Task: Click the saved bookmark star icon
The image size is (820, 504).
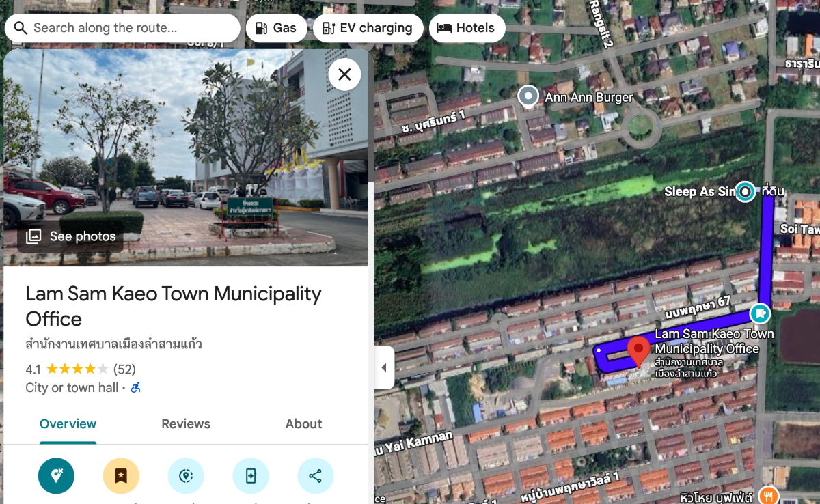Action: tap(121, 476)
